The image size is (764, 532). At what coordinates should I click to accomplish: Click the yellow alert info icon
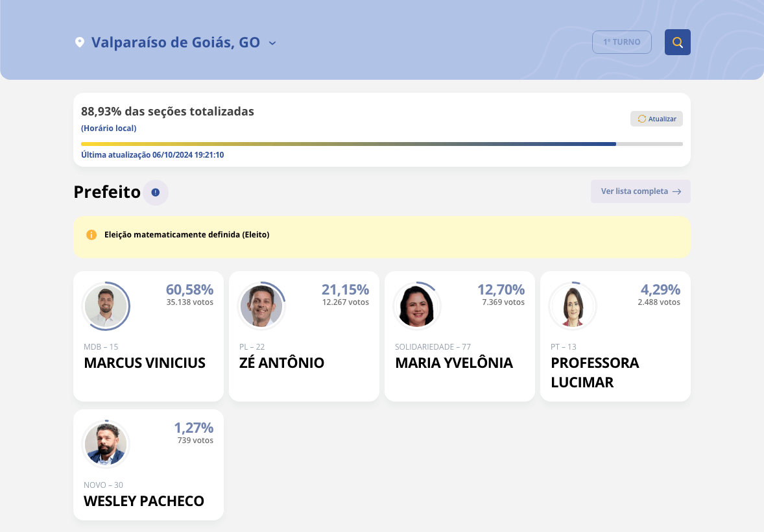[91, 235]
